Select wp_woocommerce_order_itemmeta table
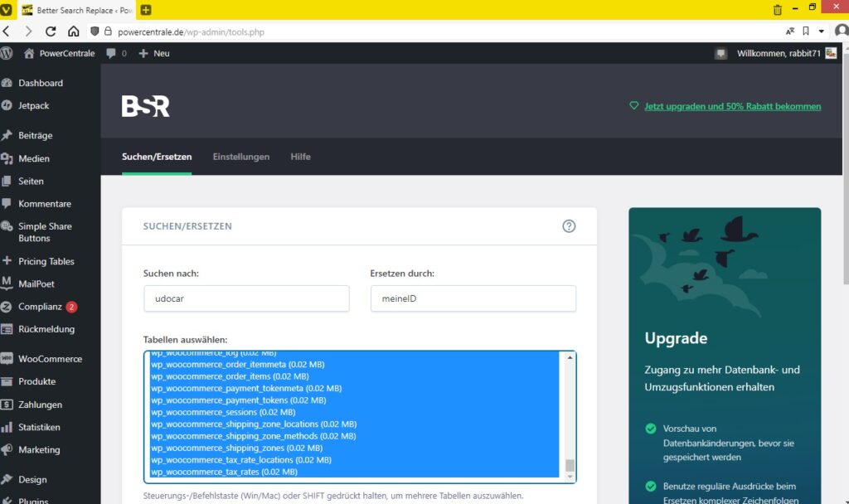The image size is (849, 504). click(x=355, y=365)
